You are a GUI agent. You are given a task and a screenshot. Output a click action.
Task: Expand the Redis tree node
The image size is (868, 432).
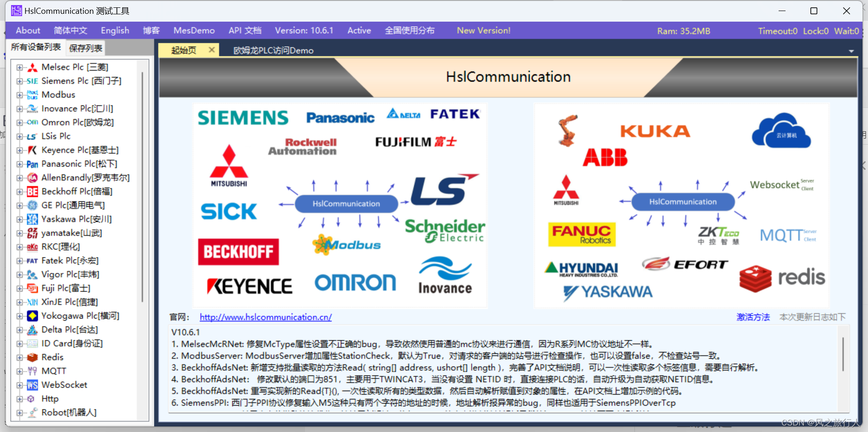tap(19, 357)
